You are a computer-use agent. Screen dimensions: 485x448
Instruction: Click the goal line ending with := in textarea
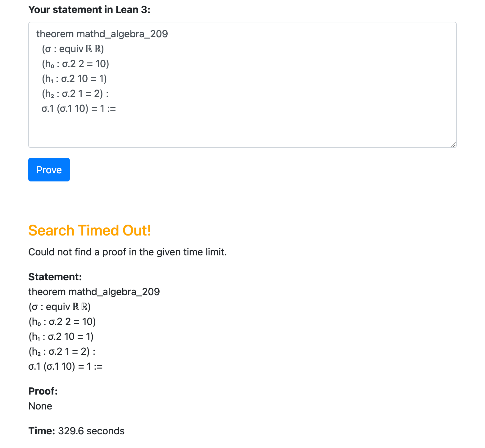(x=79, y=108)
